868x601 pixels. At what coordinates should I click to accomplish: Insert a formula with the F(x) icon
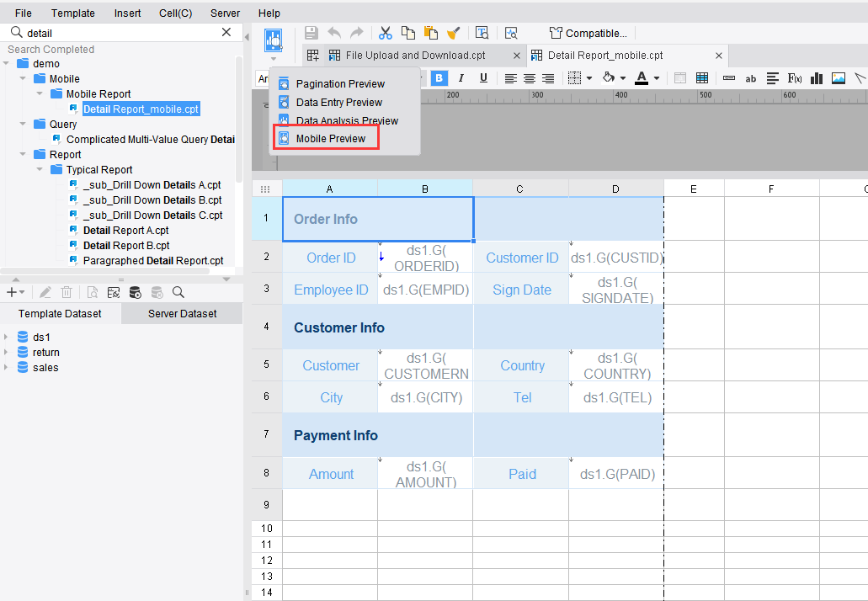[x=794, y=77]
